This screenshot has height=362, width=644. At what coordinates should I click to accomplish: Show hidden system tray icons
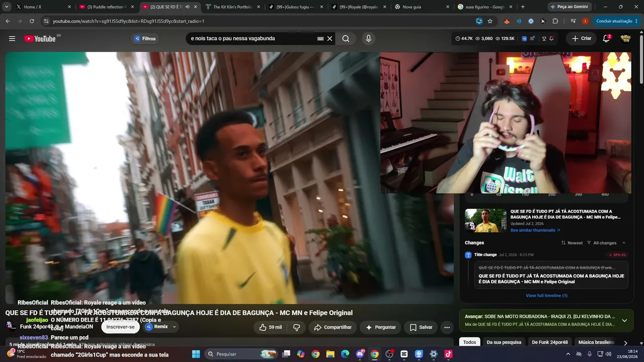coord(568,354)
